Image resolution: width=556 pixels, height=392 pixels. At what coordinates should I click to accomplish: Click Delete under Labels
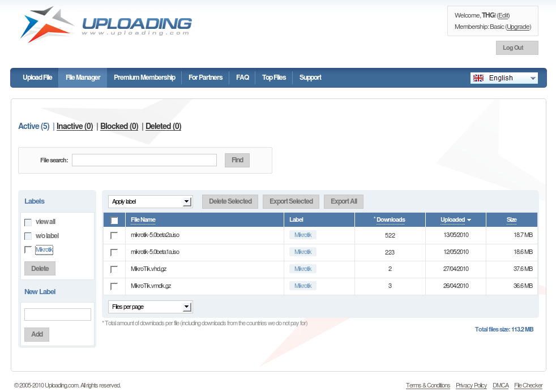(x=40, y=269)
